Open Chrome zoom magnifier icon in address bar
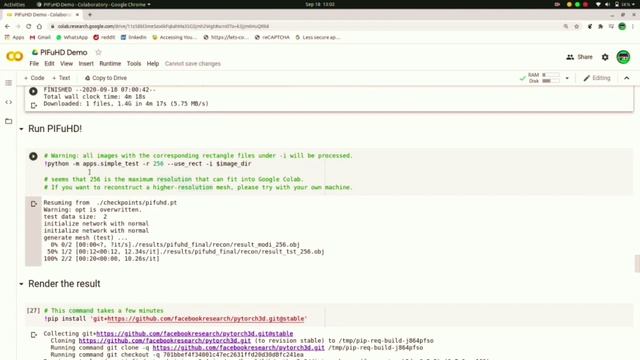 pyautogui.click(x=566, y=26)
